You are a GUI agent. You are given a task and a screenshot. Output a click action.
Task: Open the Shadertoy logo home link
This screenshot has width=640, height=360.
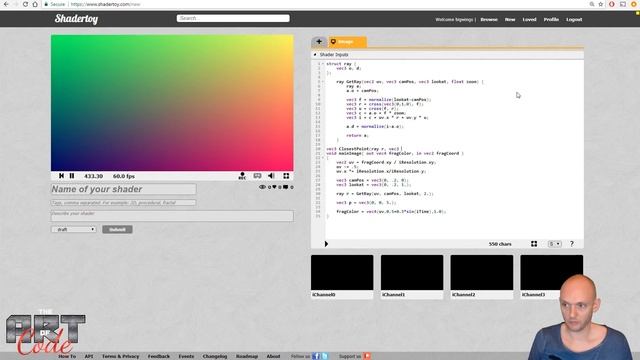click(76, 19)
